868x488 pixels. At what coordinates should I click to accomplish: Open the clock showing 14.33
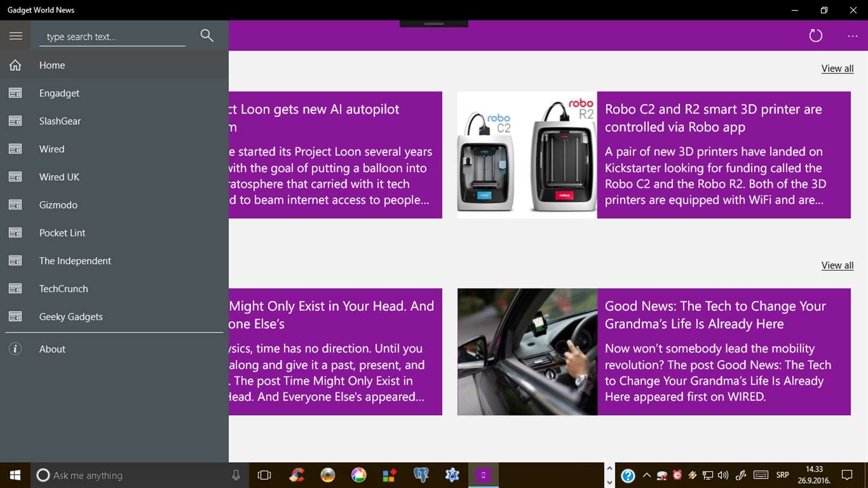pyautogui.click(x=814, y=475)
